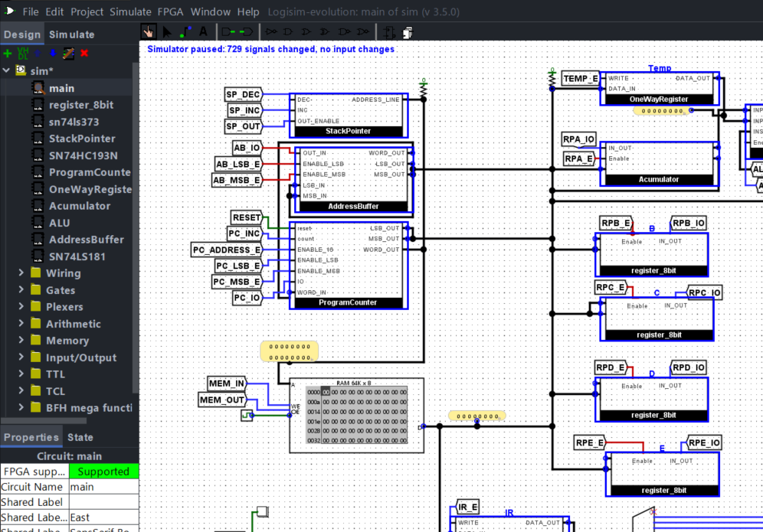The width and height of the screenshot is (763, 532).
Task: Collapse the sim* project tree
Action: pos(6,69)
